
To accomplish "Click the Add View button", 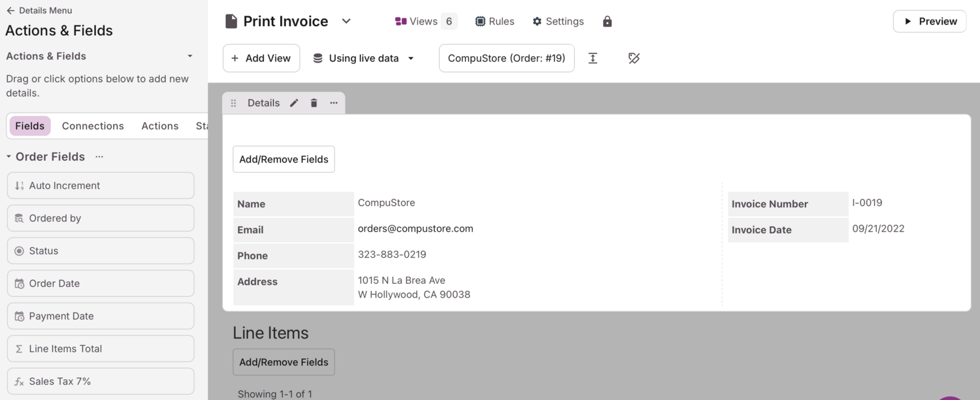I will pos(261,58).
